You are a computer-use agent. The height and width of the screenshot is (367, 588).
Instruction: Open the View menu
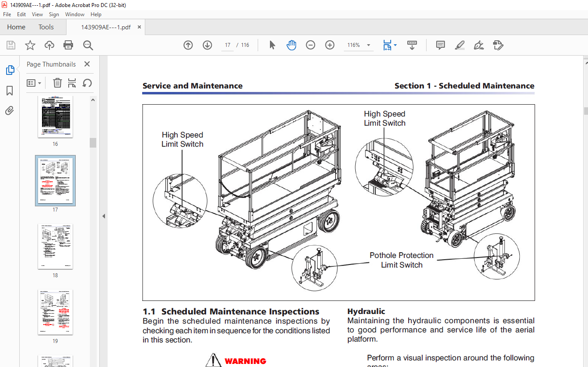pos(38,14)
